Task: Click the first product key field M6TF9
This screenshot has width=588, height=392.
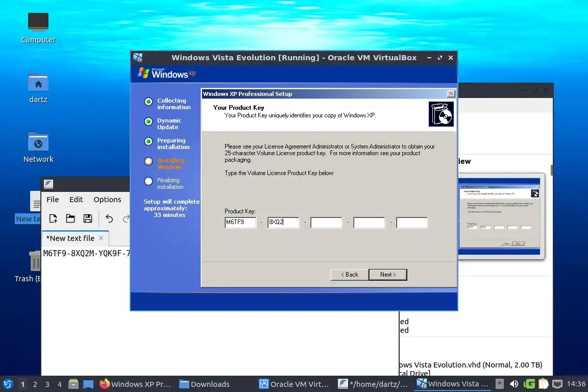Action: point(240,222)
